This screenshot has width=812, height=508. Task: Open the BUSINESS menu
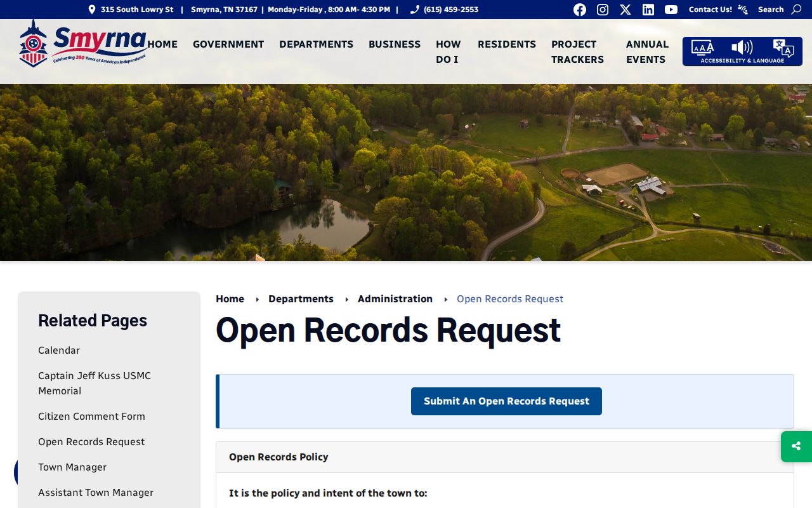[395, 44]
